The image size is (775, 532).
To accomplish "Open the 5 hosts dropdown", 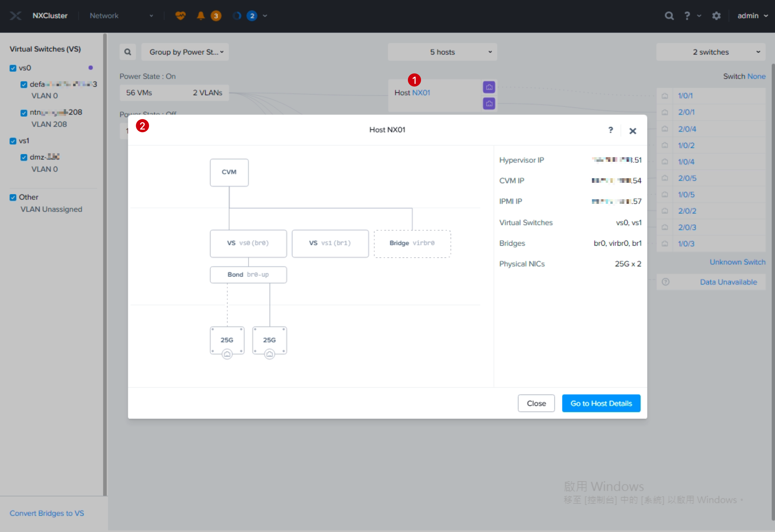I will coord(442,52).
